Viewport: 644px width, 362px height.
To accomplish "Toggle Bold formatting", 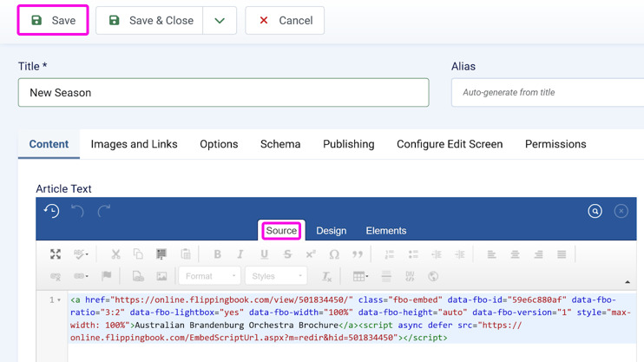I will pos(217,254).
